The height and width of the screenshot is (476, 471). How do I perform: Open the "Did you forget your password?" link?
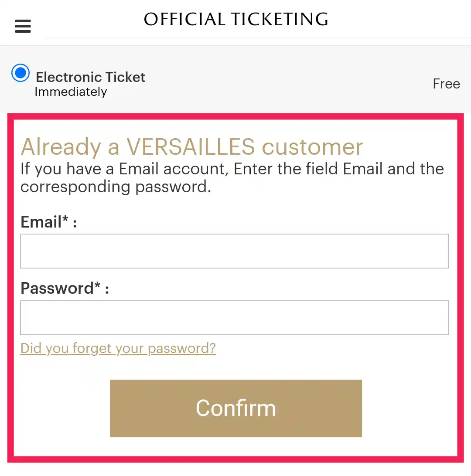[x=118, y=348]
